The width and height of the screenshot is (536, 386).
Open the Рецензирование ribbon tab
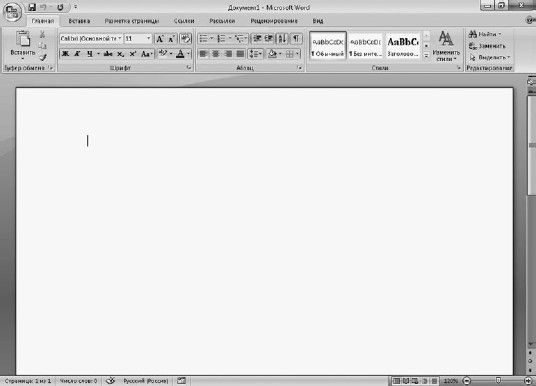point(274,21)
